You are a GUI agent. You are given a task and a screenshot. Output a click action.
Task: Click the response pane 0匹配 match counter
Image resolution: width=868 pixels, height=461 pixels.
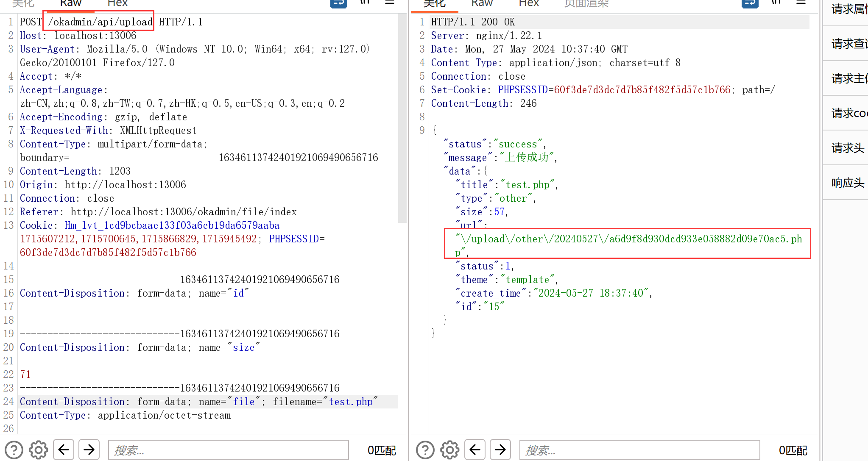[x=793, y=450]
